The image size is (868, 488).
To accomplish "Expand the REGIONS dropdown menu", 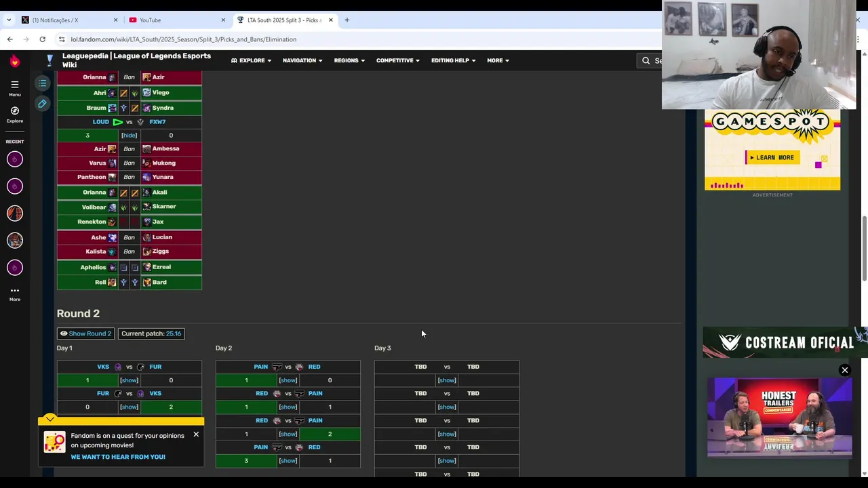I will click(349, 60).
